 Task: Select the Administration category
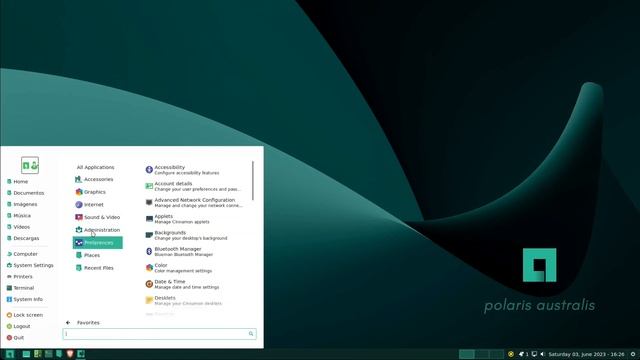pyautogui.click(x=98, y=230)
